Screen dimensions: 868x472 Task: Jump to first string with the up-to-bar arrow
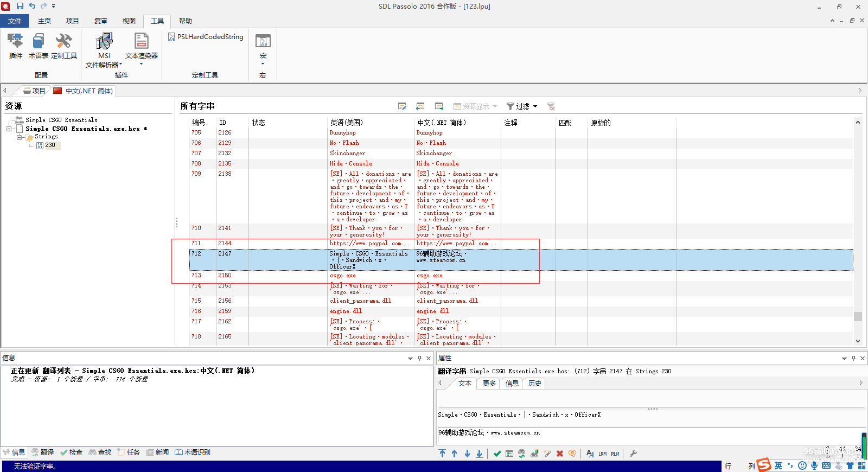(x=442, y=454)
